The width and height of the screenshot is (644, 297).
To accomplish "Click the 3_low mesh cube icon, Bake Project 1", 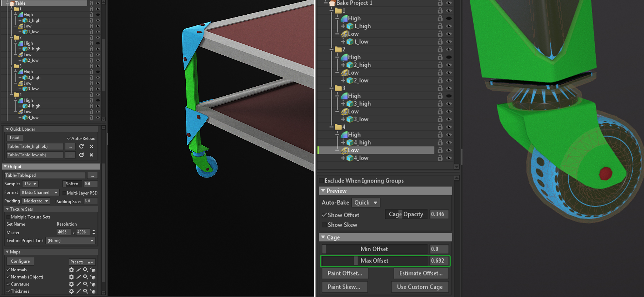I will [350, 119].
